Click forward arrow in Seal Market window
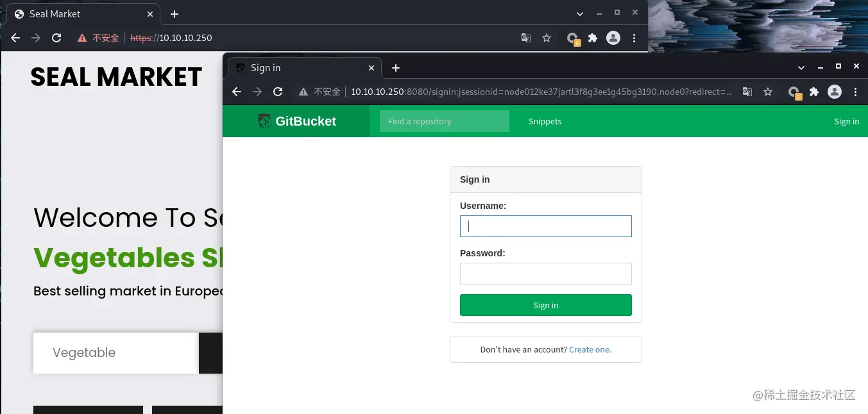Viewport: 868px width, 414px height. pos(36,38)
